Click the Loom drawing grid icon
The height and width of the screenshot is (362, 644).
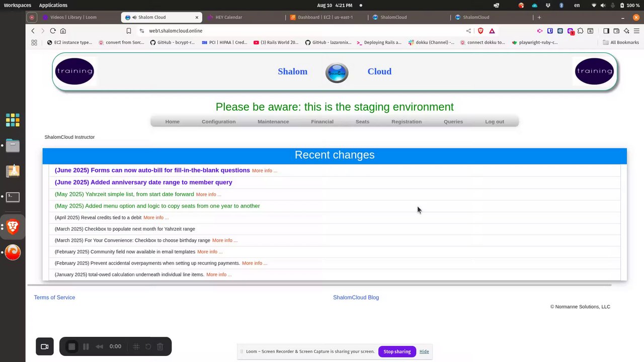136,346
